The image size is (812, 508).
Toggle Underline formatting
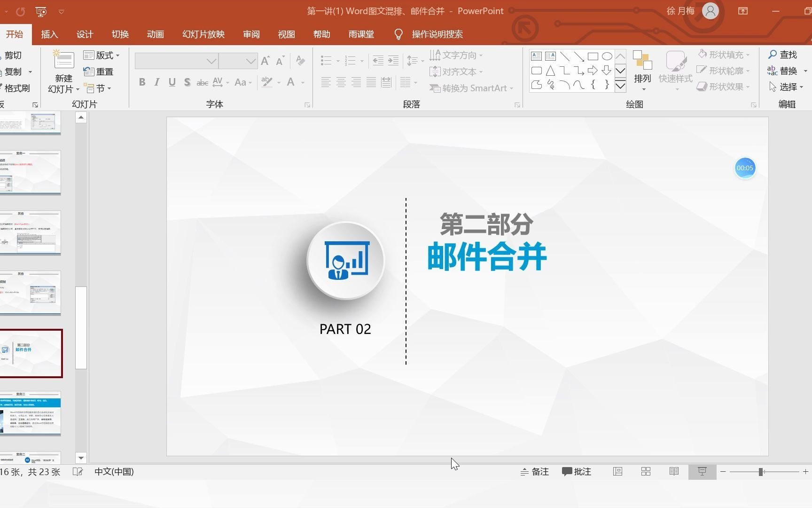click(x=172, y=82)
